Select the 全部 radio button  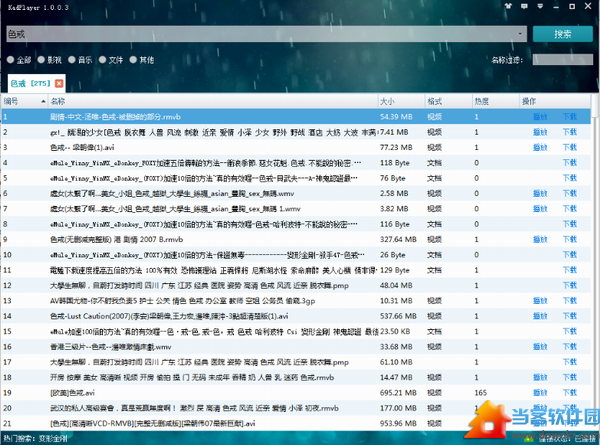(x=11, y=60)
